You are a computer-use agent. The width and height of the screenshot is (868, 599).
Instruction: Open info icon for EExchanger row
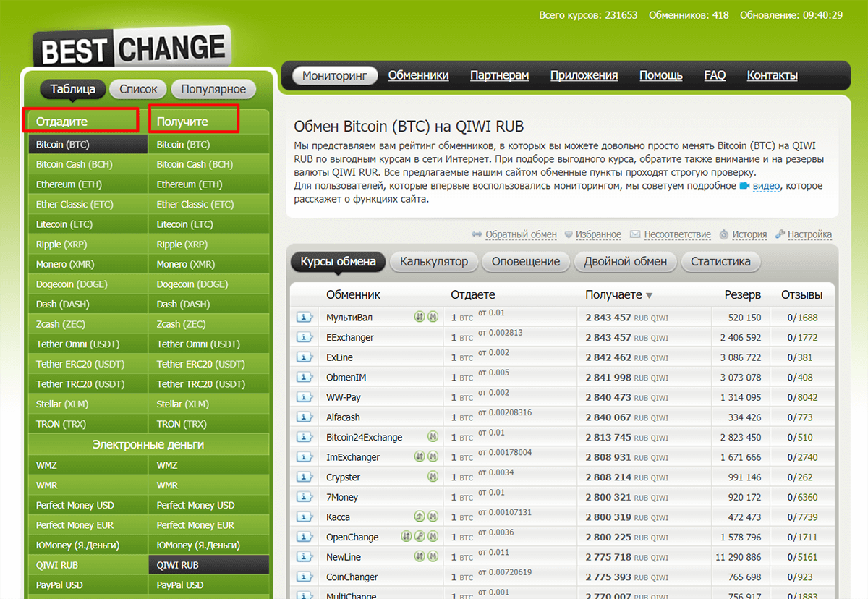(304, 337)
